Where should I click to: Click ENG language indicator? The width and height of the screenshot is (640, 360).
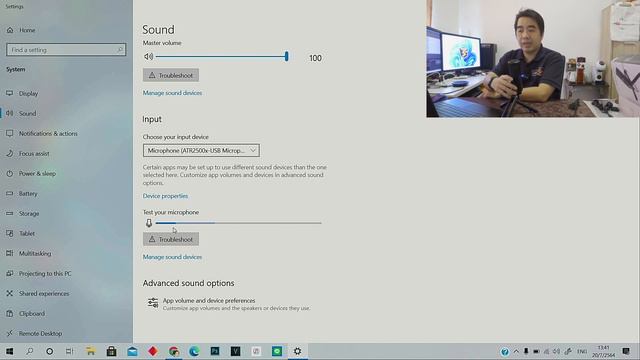582,351
